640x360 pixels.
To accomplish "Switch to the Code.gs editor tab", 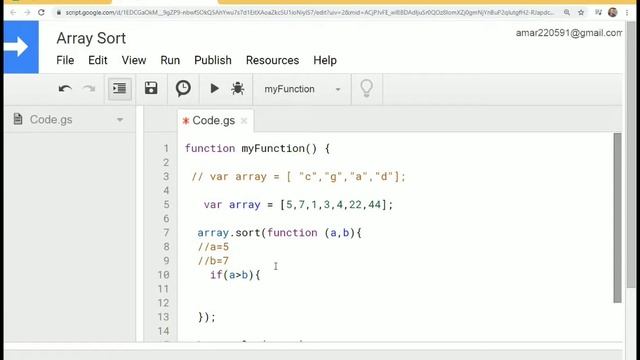I will (x=213, y=120).
